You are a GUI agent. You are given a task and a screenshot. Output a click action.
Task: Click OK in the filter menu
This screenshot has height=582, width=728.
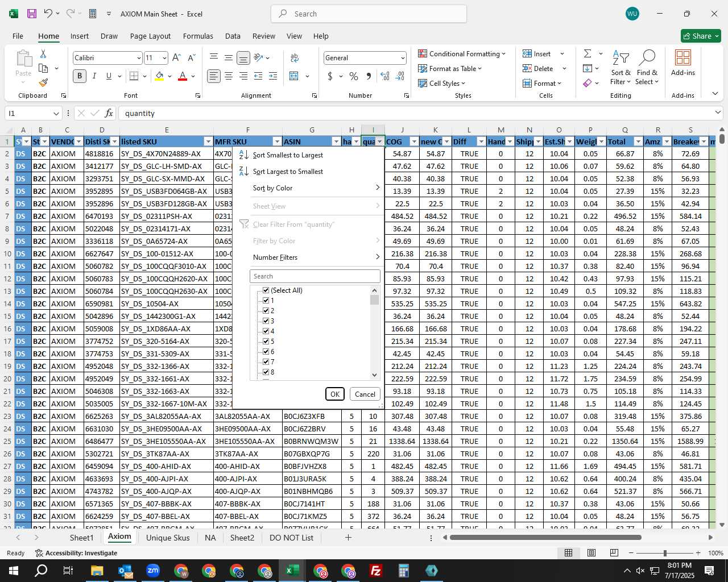(x=335, y=394)
